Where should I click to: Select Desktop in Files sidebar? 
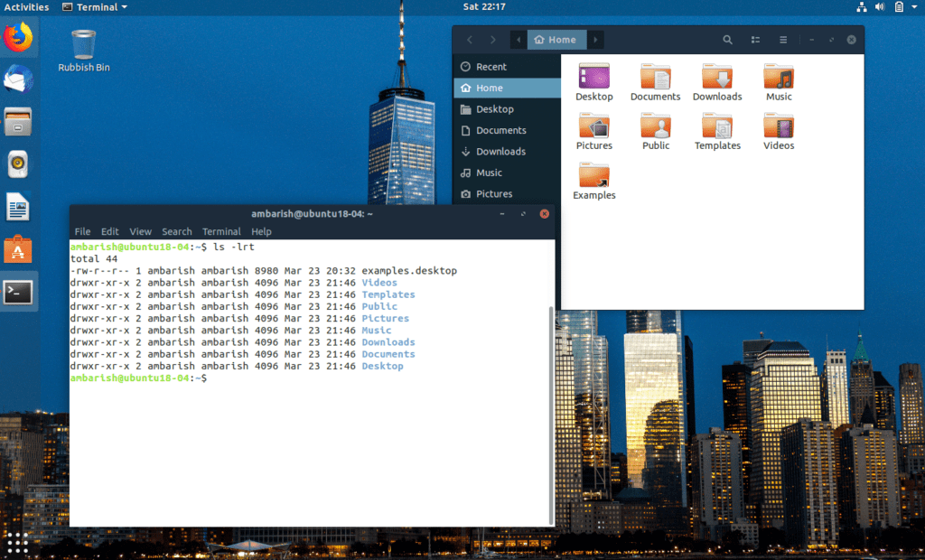pos(508,109)
